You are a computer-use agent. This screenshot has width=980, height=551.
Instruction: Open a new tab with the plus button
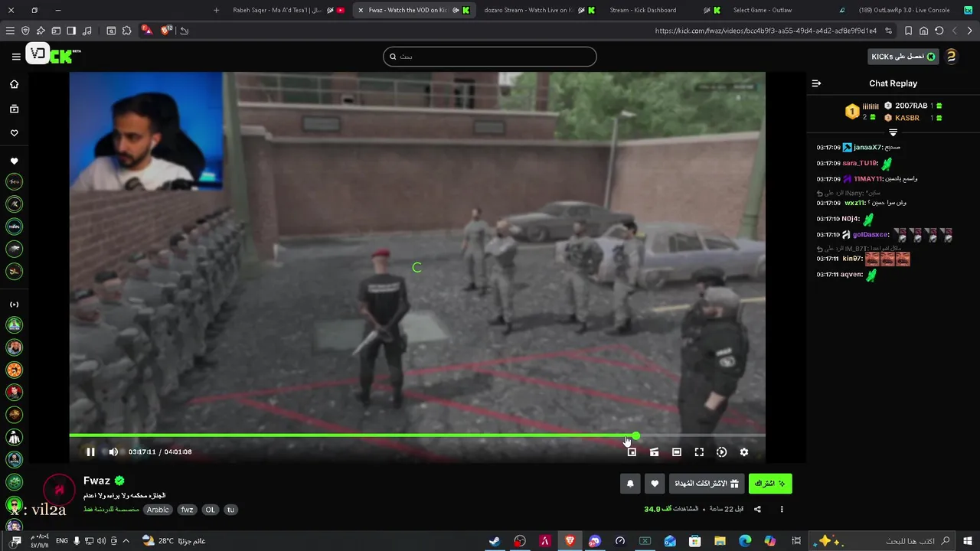tap(216, 10)
